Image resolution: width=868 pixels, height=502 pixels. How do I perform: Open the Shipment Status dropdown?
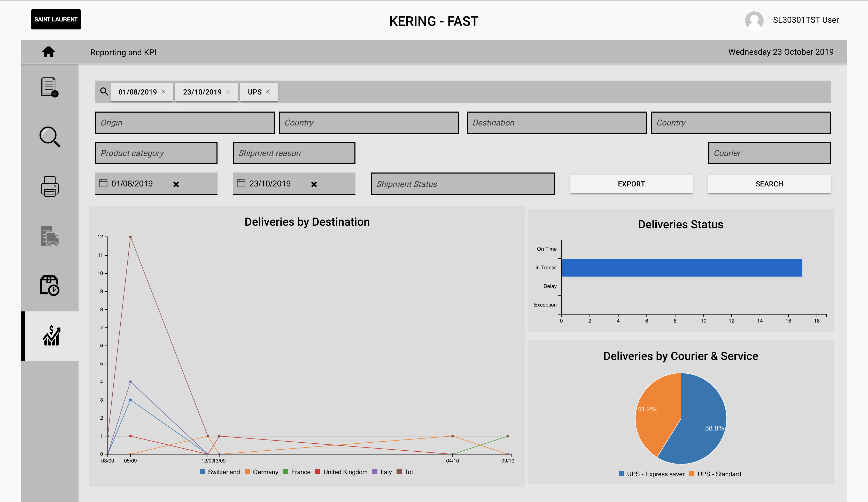click(463, 184)
